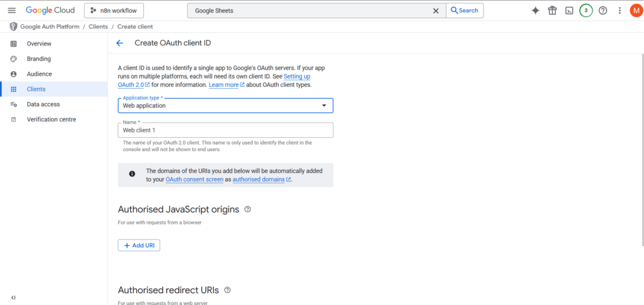Expand the Application type dropdown
This screenshot has width=644, height=305.
[225, 106]
